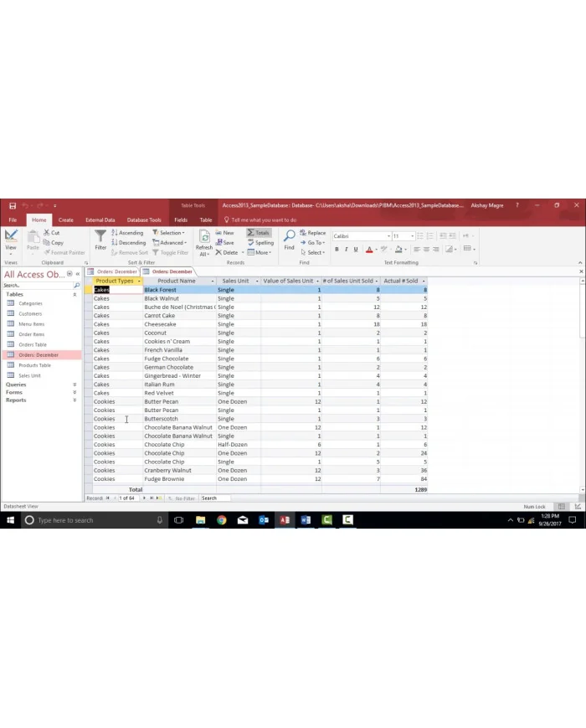Open the Go To menu
Screen dimensions: 586x728
coord(312,243)
